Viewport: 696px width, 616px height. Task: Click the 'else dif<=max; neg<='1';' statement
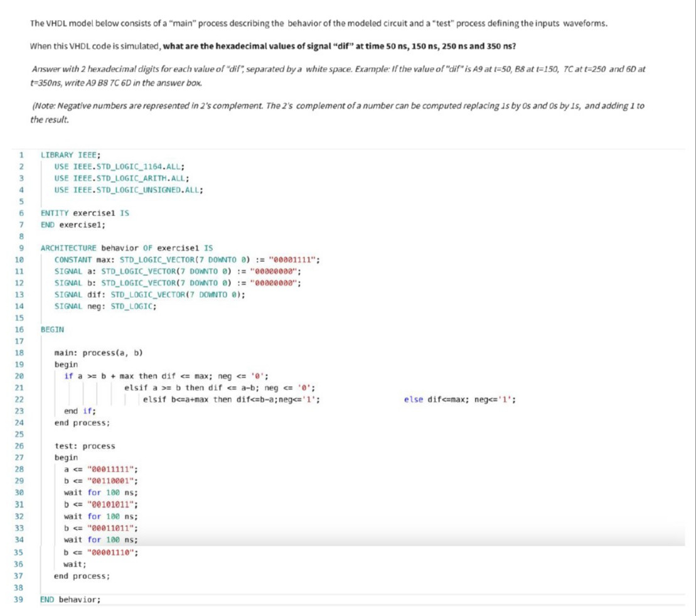pos(460,399)
